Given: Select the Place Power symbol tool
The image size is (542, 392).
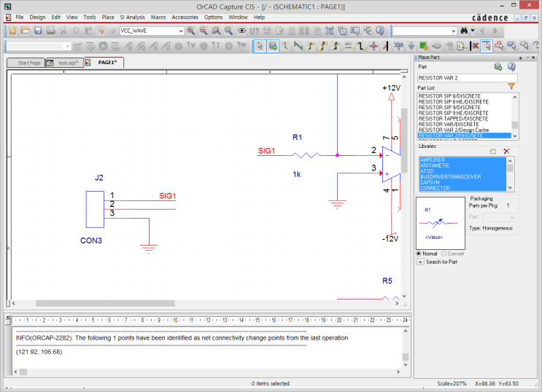Looking at the screenshot, I should click(x=398, y=46).
